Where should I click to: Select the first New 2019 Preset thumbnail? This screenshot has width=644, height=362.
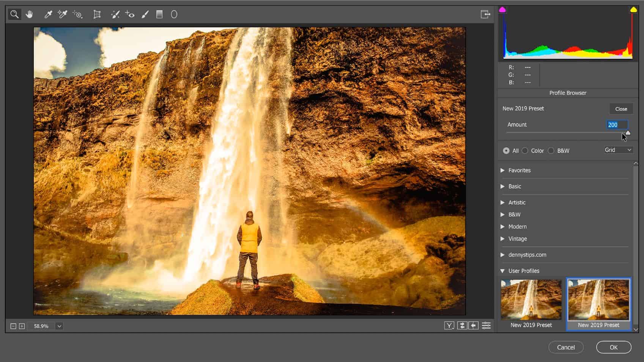(x=531, y=300)
